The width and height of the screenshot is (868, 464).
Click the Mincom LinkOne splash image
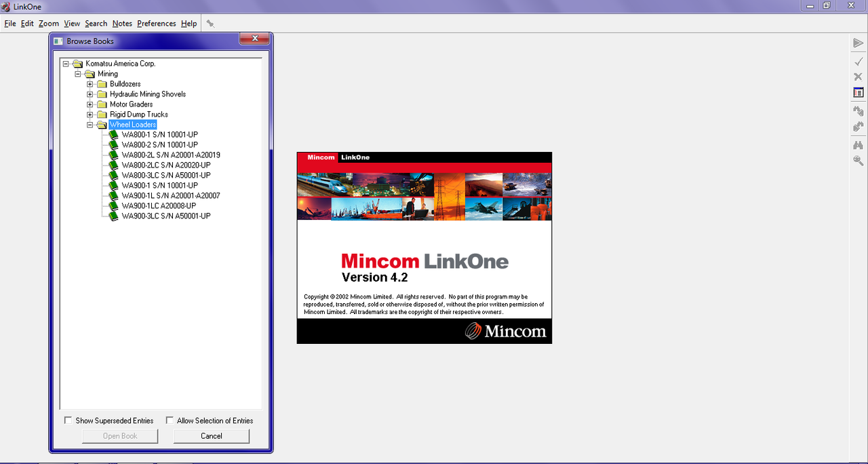[425, 248]
